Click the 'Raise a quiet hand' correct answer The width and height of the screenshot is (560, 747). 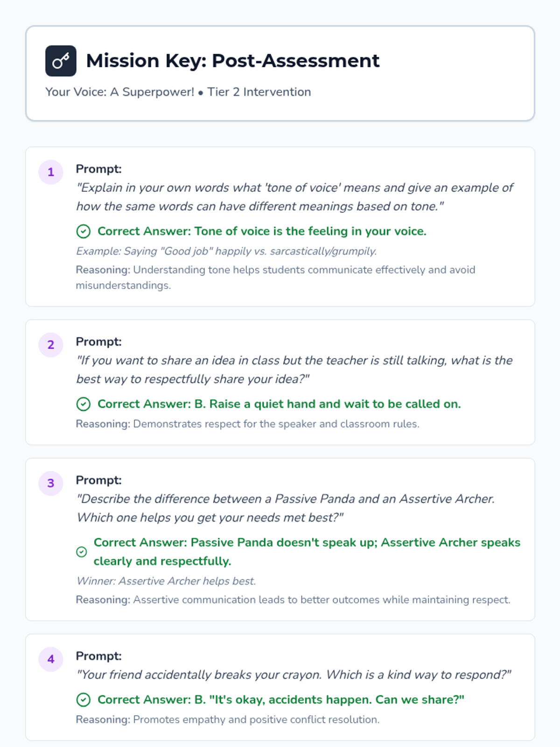(279, 404)
